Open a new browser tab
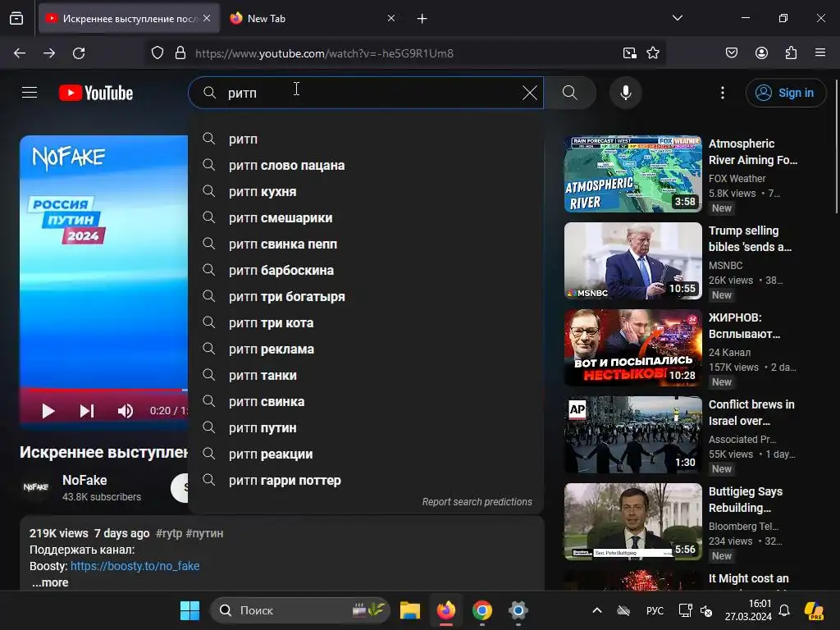 [422, 19]
